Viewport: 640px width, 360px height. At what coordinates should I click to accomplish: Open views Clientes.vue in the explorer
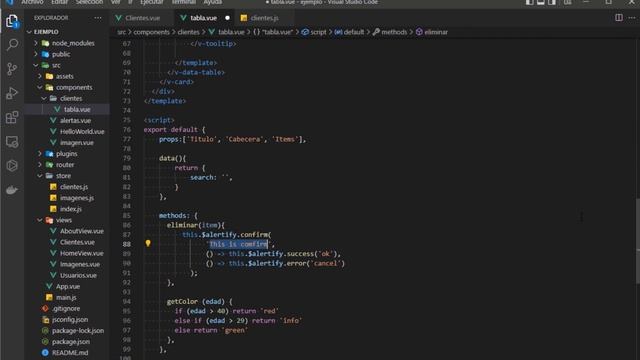pos(77,242)
